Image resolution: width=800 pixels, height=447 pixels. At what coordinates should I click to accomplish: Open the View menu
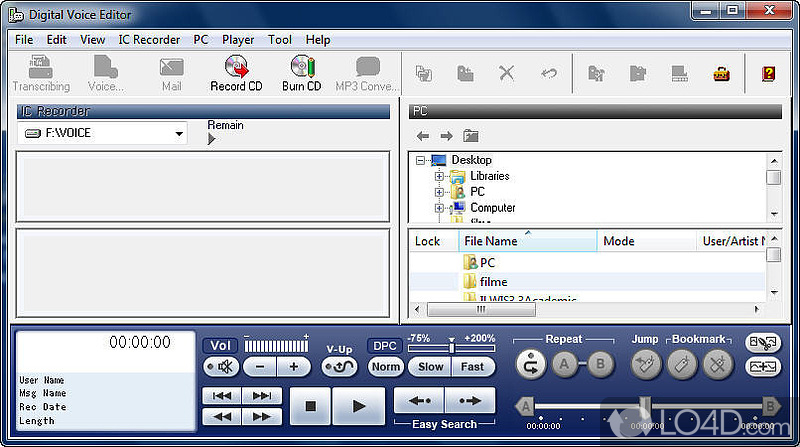click(92, 40)
